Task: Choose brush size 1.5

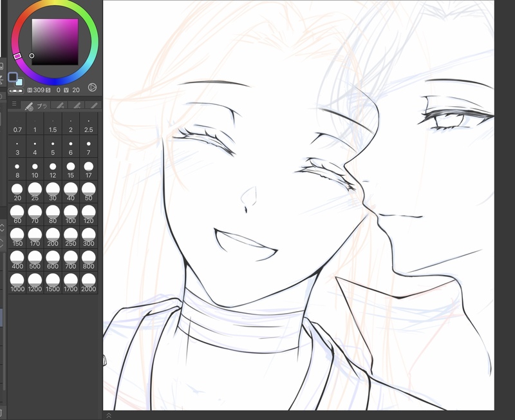Action: (53, 124)
